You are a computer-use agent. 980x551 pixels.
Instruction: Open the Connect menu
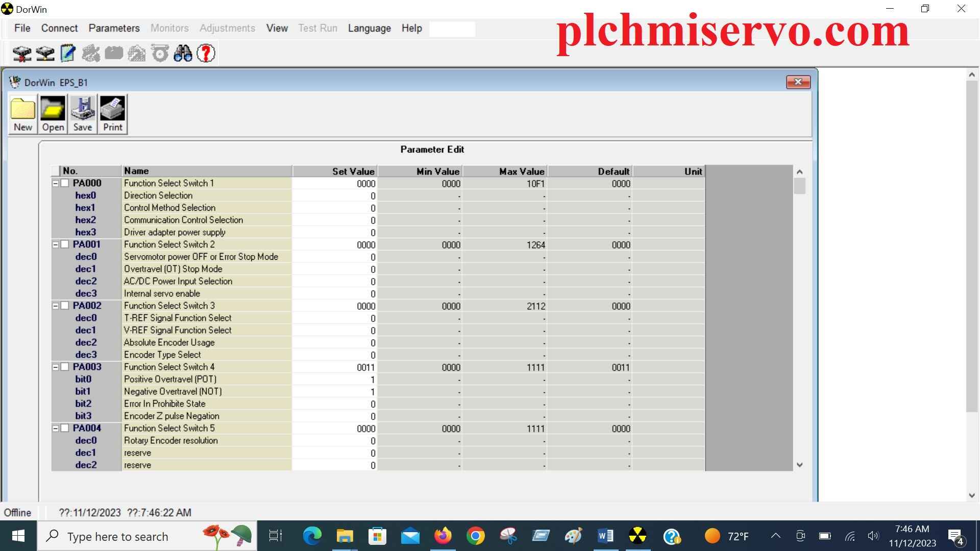pyautogui.click(x=60, y=28)
